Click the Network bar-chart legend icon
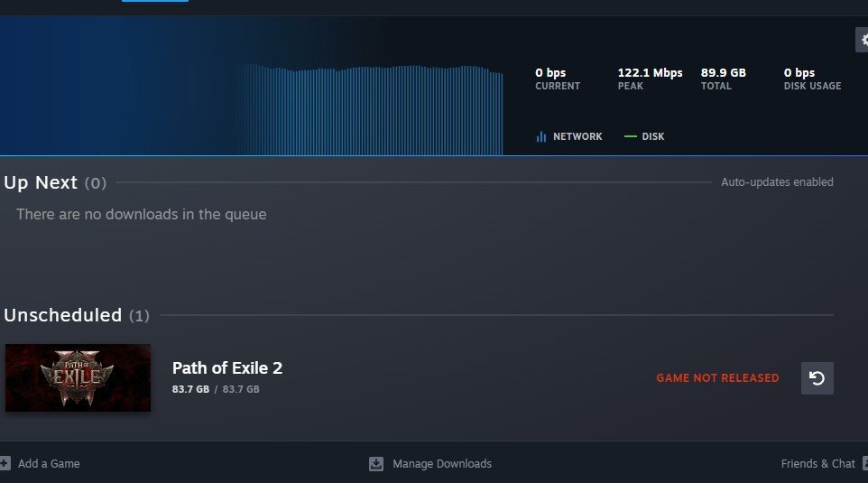This screenshot has height=483, width=868. click(540, 136)
